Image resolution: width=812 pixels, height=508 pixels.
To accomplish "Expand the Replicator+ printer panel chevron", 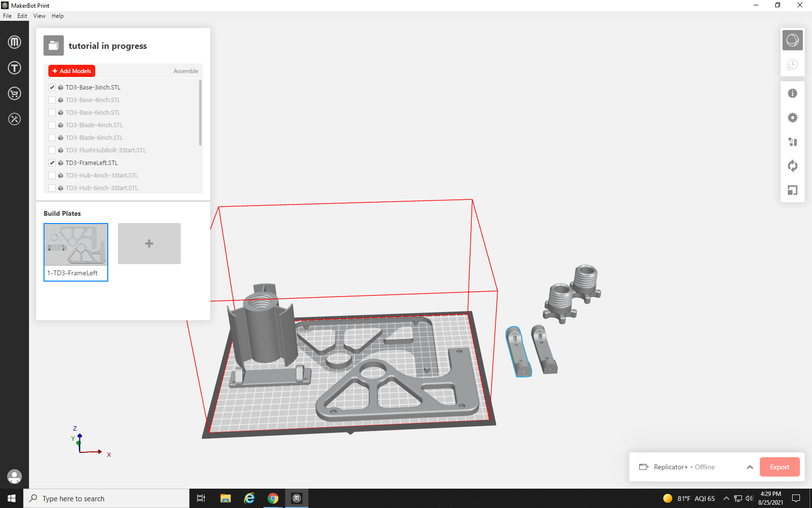I will tap(750, 467).
